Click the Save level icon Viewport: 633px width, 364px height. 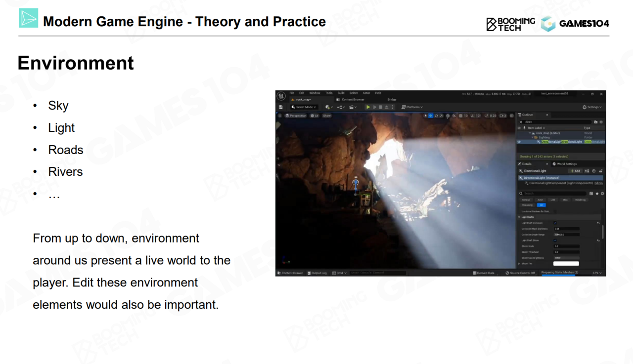281,107
